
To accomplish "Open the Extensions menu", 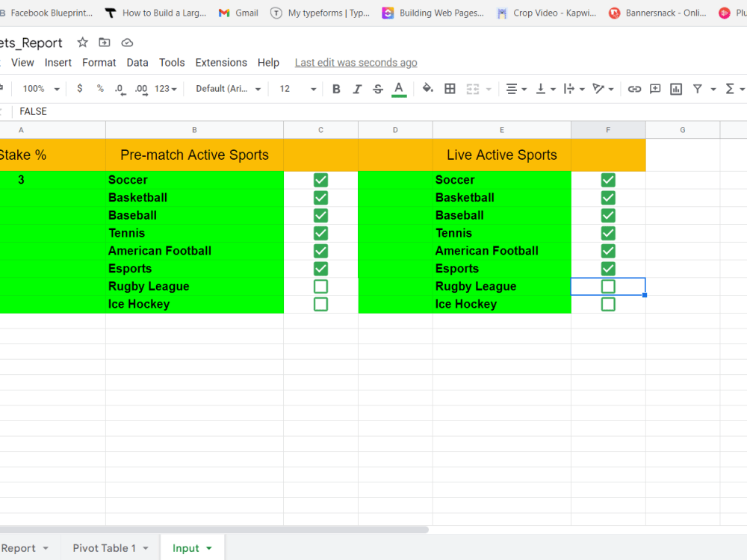I will 221,63.
